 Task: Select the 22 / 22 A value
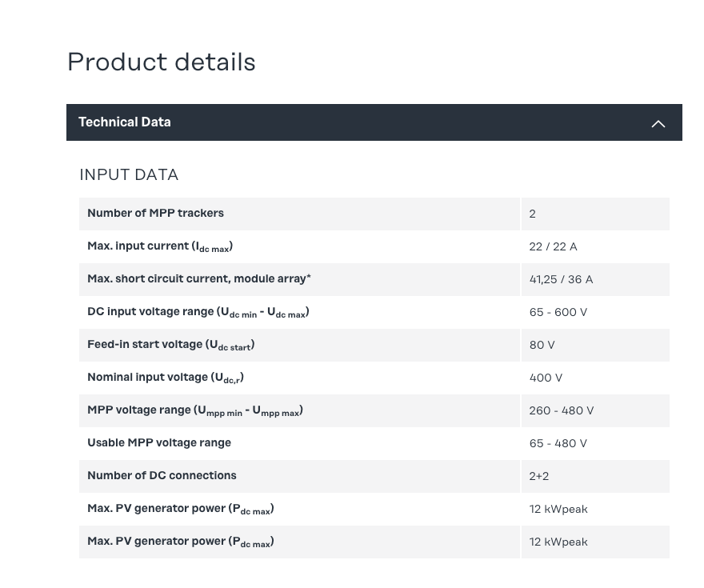[553, 246]
